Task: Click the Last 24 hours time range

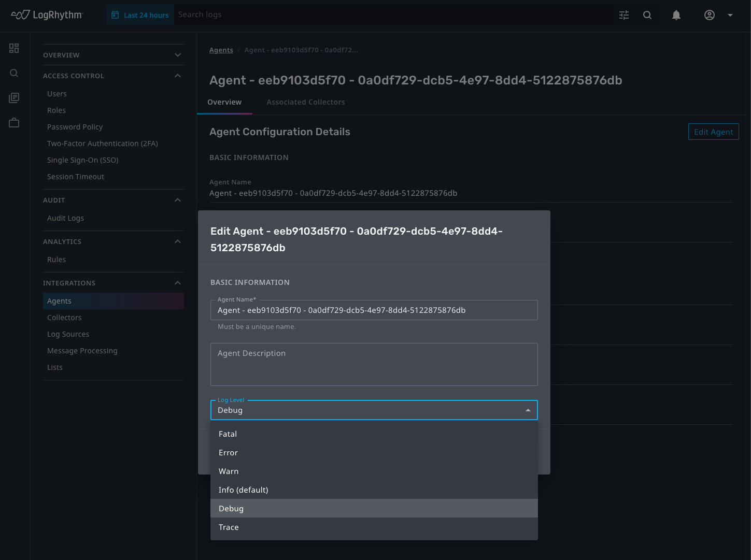Action: point(140,15)
